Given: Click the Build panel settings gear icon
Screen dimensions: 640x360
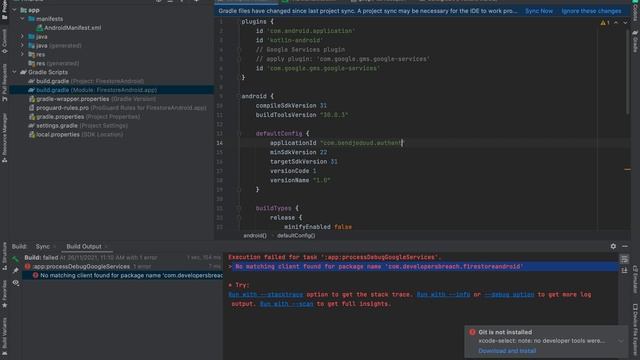Looking at the screenshot, I should coord(613,246).
